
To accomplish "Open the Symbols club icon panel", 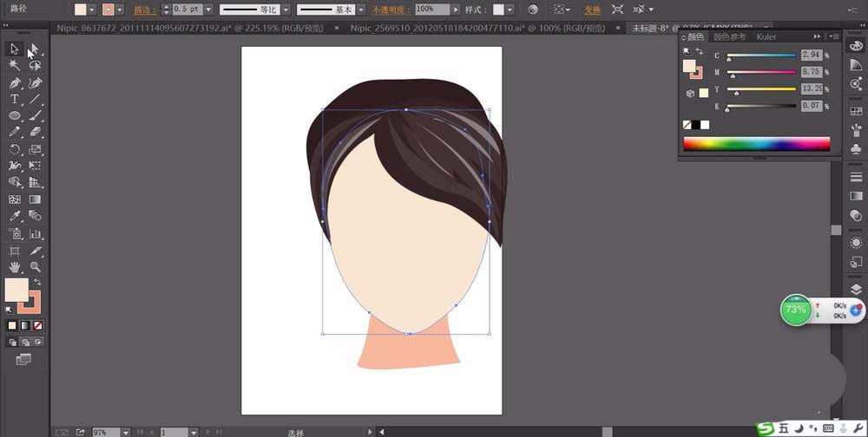I will point(856,149).
